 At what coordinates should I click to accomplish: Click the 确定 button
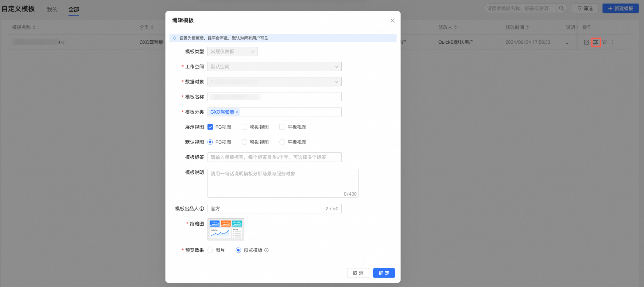(384, 273)
